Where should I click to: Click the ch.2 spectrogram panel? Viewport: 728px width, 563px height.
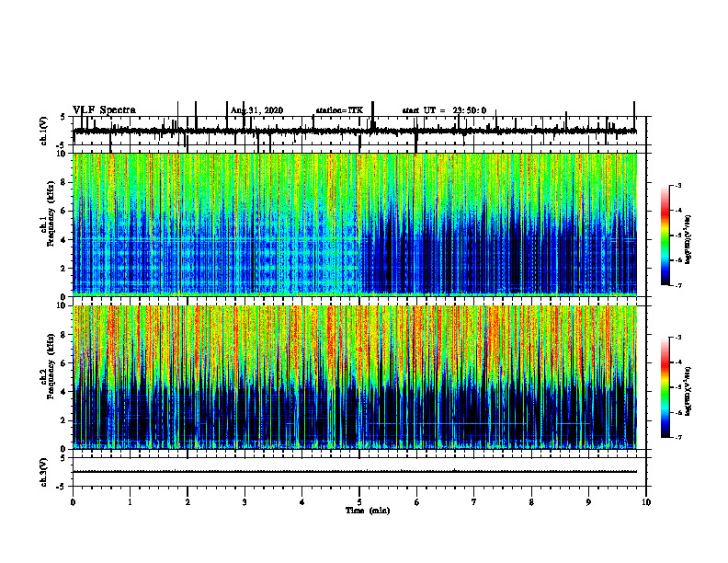(355, 377)
